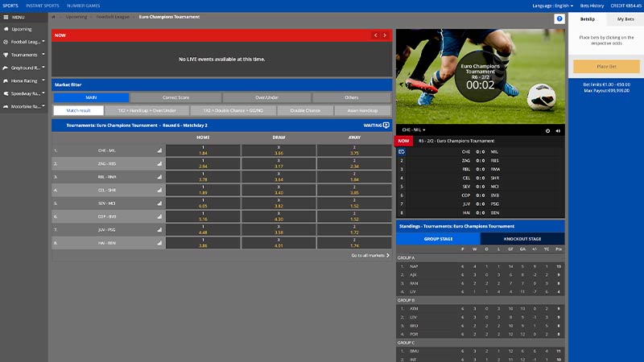Switch to NUMBER GAMES top menu

pyautogui.click(x=84, y=6)
